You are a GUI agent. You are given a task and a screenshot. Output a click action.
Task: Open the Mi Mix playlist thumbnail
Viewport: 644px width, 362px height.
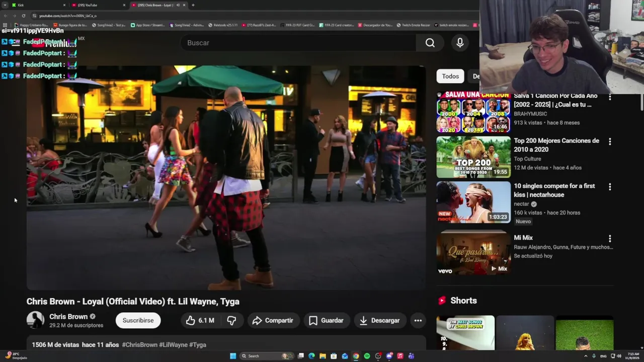click(x=473, y=252)
